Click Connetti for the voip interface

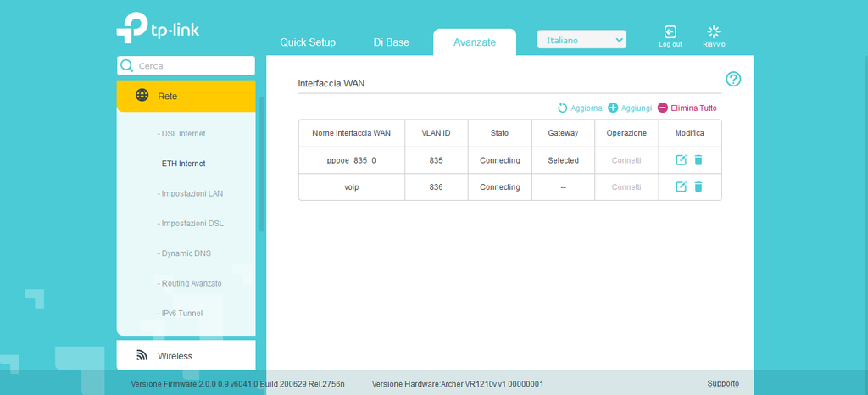(x=626, y=186)
